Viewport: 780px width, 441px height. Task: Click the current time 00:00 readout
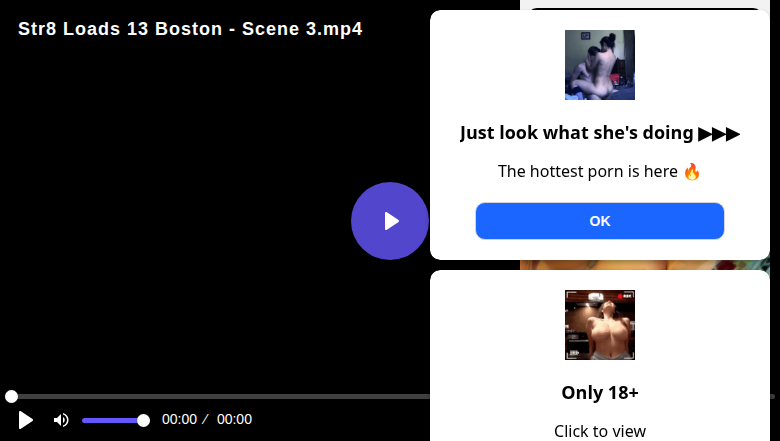pos(179,420)
